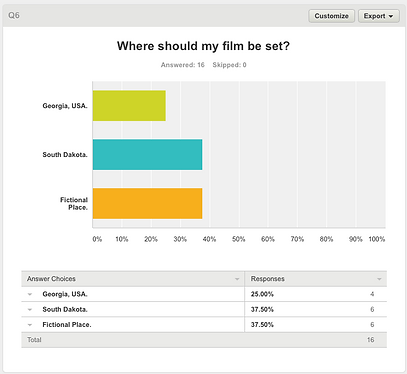Click the Fictional Place. table row label
407x374 pixels.
pos(67,325)
